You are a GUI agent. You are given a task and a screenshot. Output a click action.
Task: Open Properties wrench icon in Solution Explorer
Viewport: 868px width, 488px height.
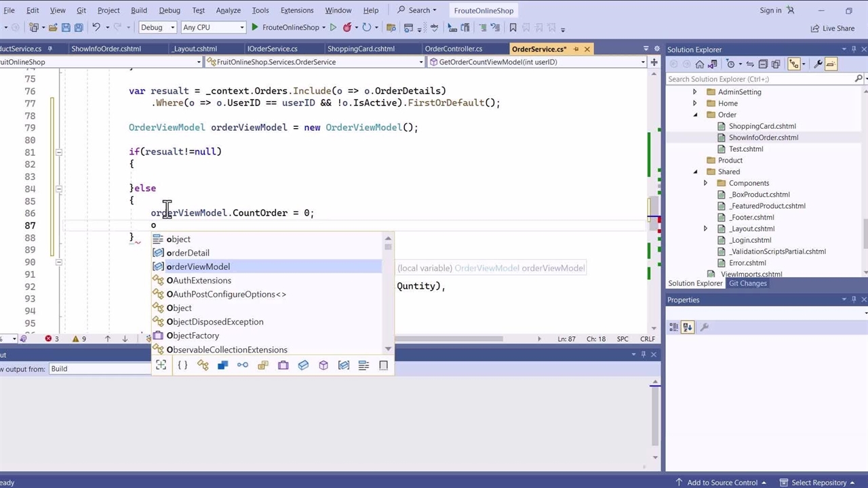pos(818,64)
